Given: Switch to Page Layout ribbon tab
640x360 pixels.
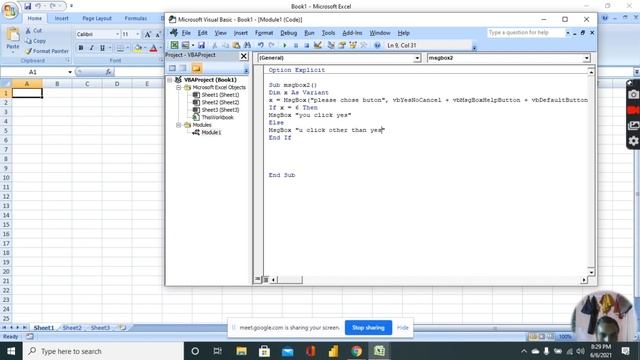Looking at the screenshot, I should [97, 18].
